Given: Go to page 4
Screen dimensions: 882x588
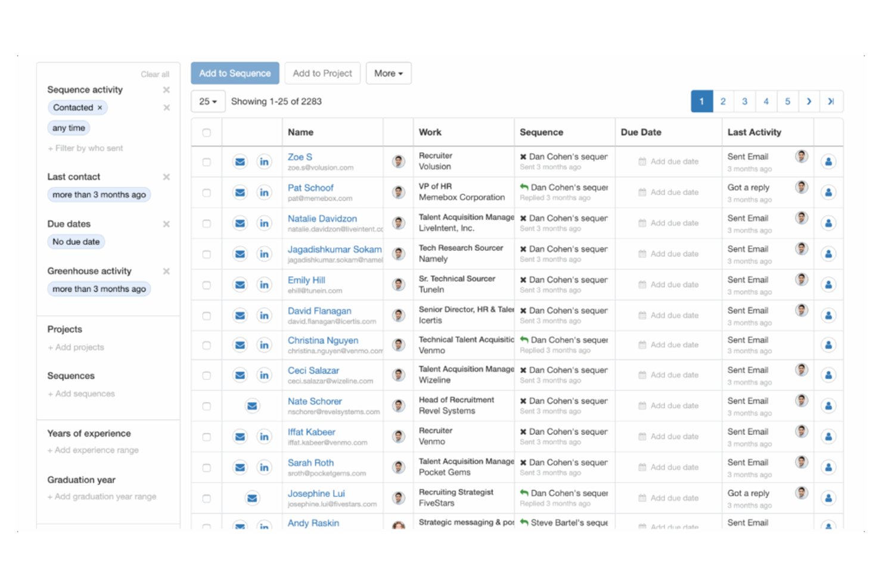Looking at the screenshot, I should (766, 101).
